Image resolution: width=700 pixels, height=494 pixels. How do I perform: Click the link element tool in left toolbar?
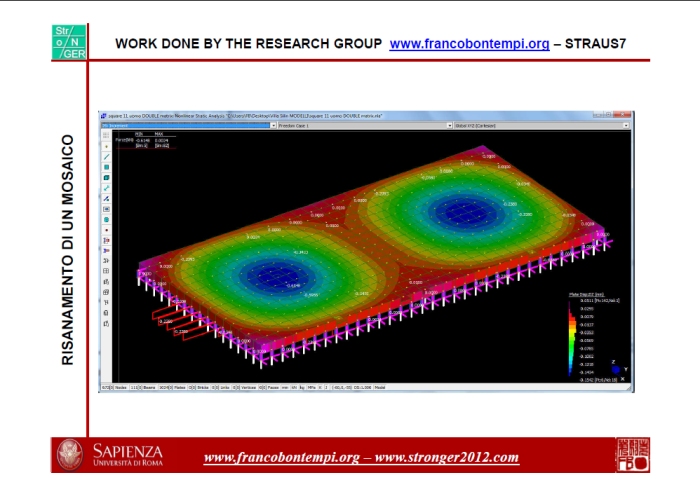[x=106, y=188]
